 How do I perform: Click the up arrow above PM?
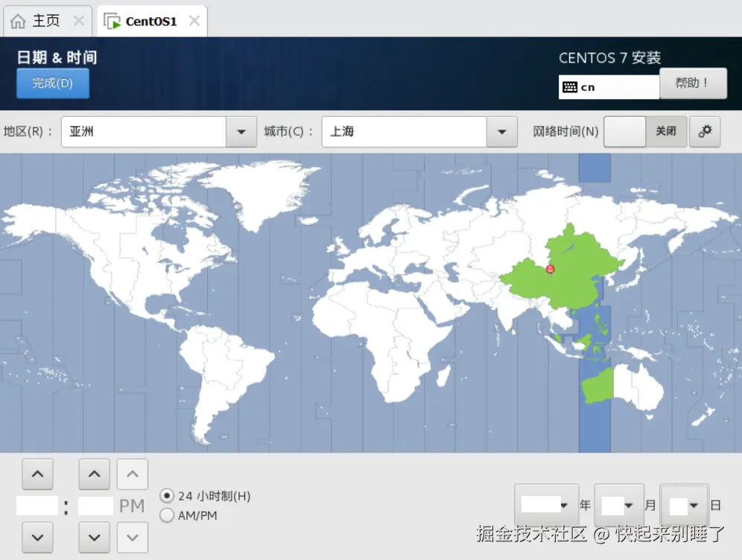pos(133,474)
